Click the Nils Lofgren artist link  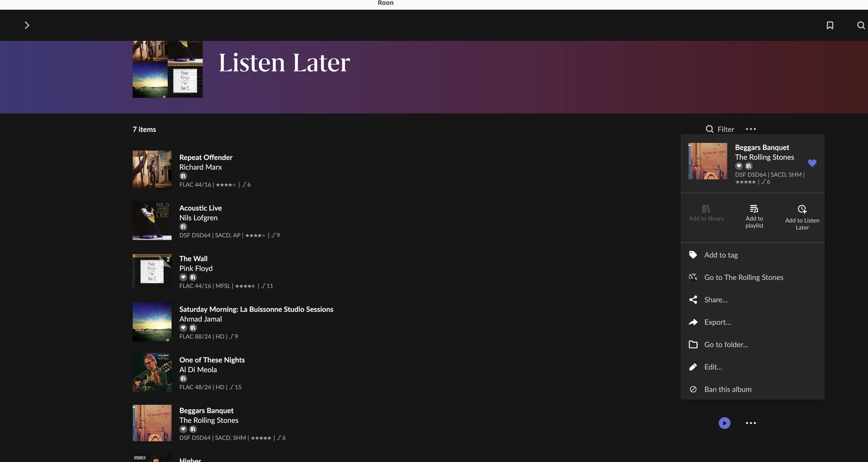coord(198,218)
